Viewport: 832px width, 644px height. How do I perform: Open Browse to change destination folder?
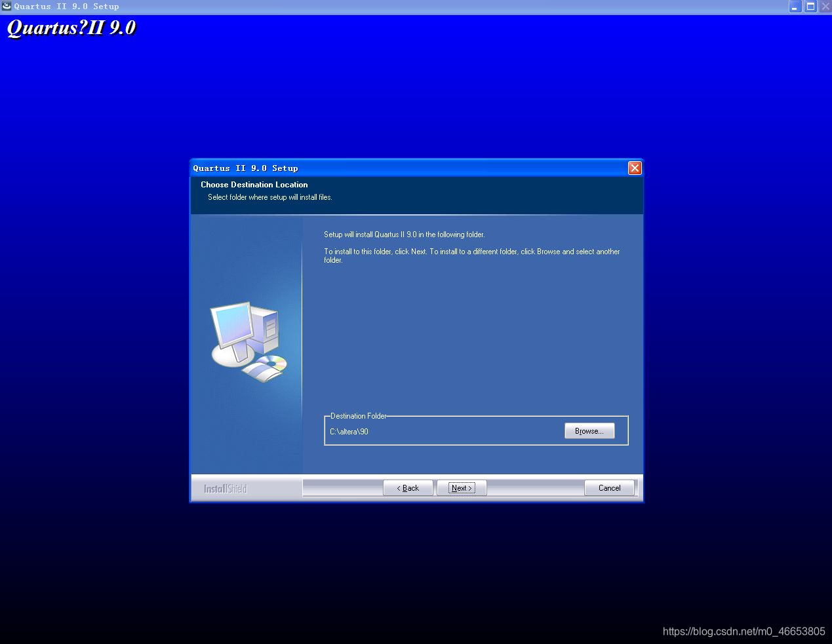click(x=589, y=431)
